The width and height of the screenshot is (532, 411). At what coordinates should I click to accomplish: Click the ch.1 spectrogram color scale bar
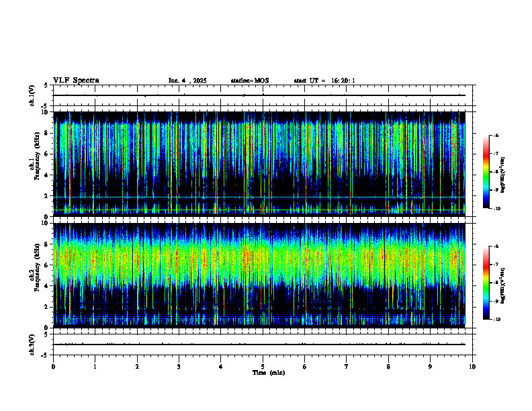coord(486,172)
